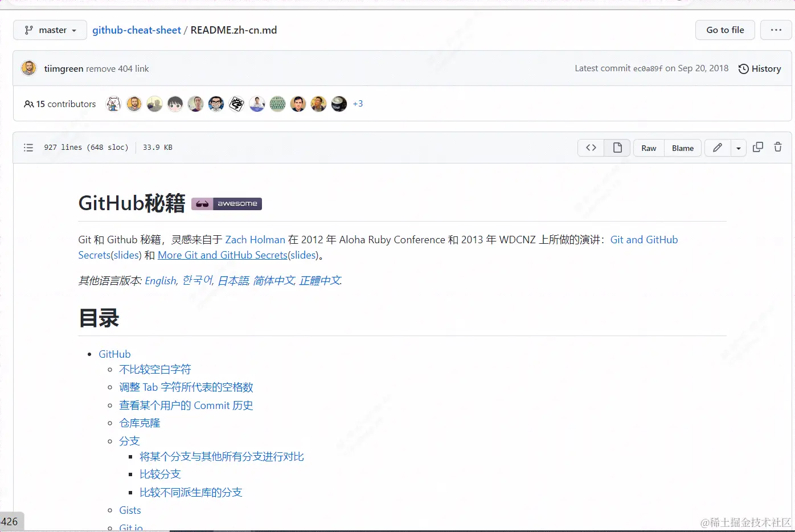Click the dark mug photo avatar
Image resolution: width=795 pixels, height=532 pixels.
click(x=339, y=104)
